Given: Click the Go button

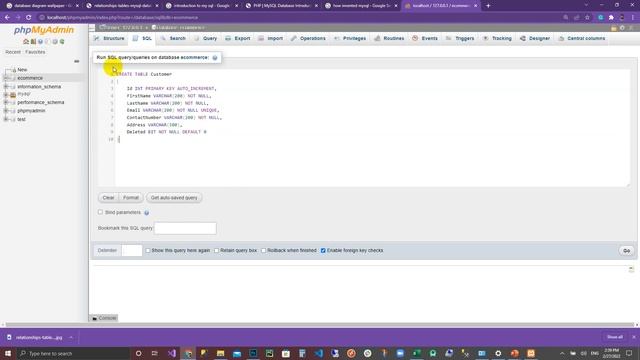Looking at the screenshot, I should point(627,251).
